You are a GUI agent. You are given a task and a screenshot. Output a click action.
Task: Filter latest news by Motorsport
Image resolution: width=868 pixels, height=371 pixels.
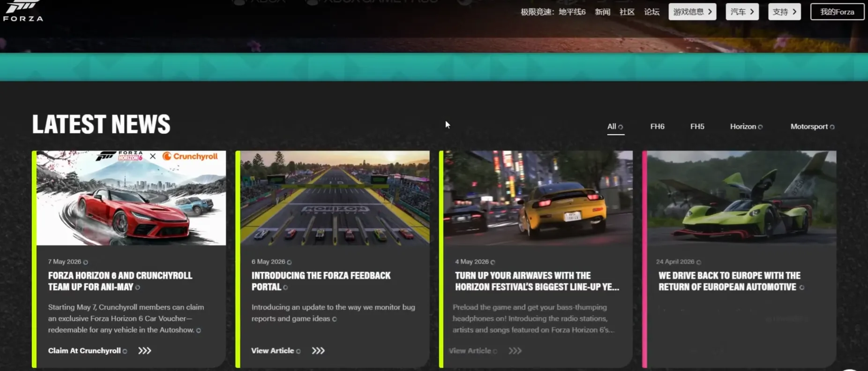[x=812, y=127]
